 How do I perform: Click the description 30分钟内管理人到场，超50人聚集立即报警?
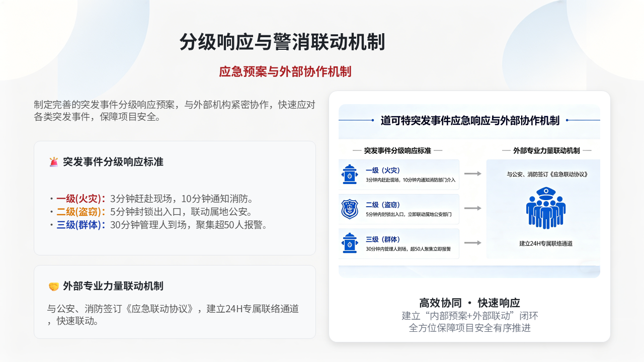point(409,249)
